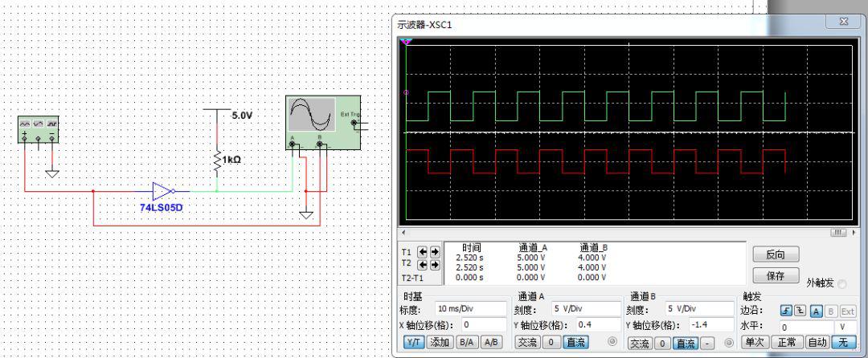Click the XSC1 oscilloscope instrument icon
Screen dimensions: 868x358
[322, 122]
